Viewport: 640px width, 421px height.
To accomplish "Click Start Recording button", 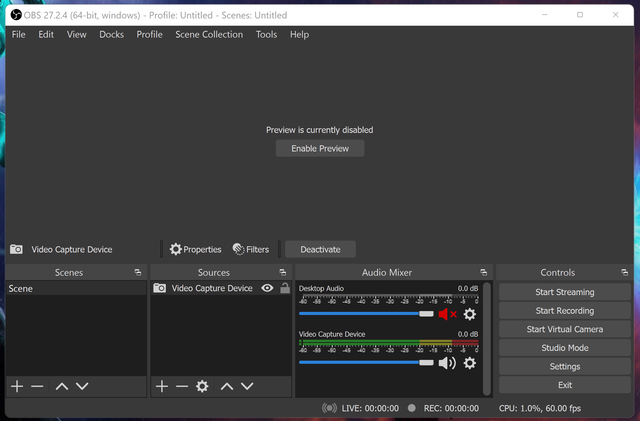I will 565,311.
